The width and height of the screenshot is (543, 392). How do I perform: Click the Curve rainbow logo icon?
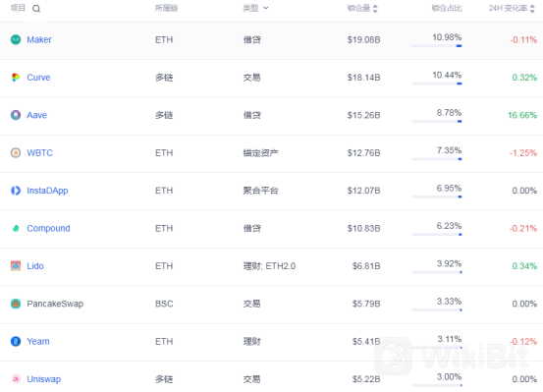(x=16, y=78)
